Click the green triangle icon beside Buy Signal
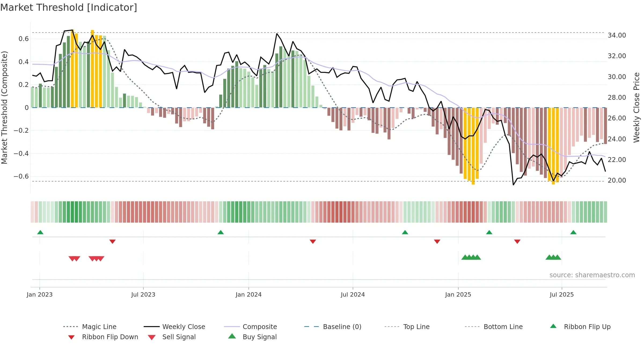644x362 pixels. click(232, 336)
